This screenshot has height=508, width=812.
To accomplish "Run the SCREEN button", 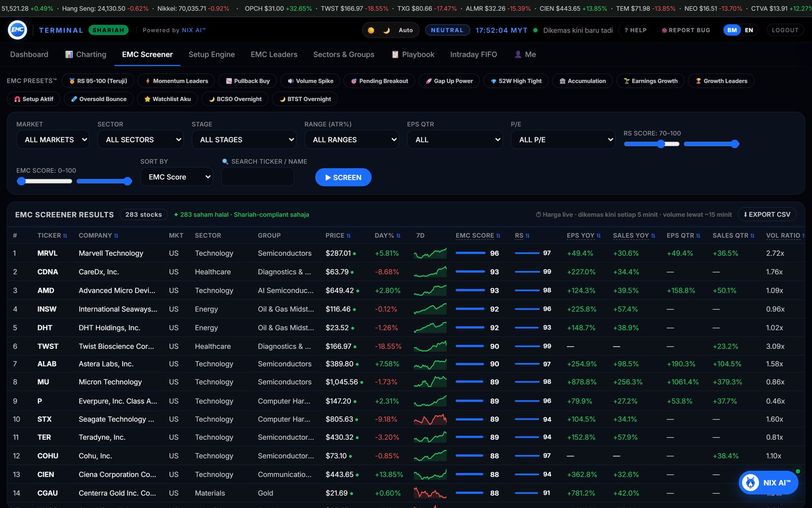I will tap(343, 177).
